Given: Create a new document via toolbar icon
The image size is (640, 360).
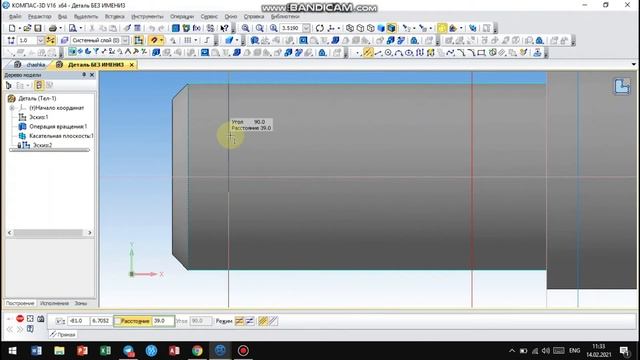Looking at the screenshot, I should 12,28.
